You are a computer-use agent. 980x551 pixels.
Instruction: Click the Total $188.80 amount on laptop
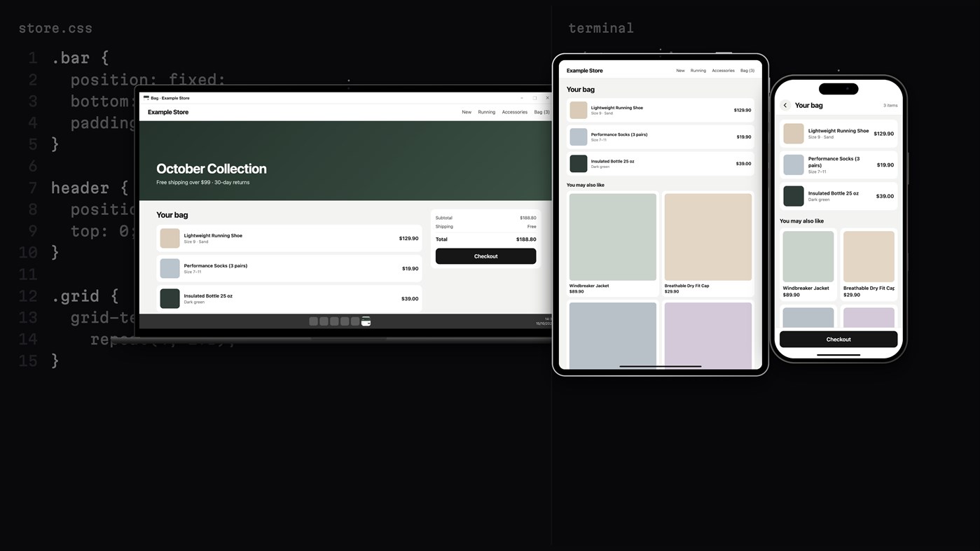point(526,239)
